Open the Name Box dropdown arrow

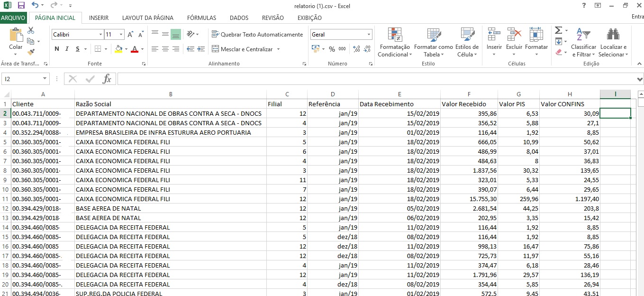click(45, 79)
